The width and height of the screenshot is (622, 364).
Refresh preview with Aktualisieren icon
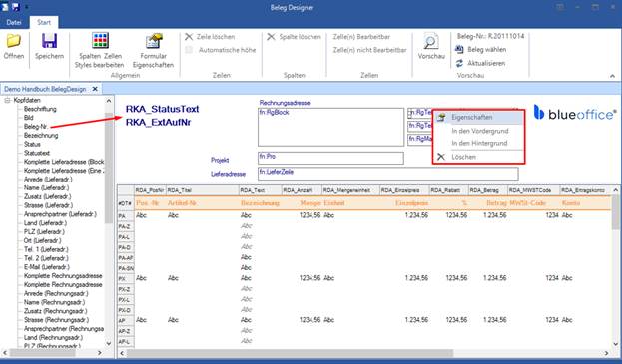[459, 63]
